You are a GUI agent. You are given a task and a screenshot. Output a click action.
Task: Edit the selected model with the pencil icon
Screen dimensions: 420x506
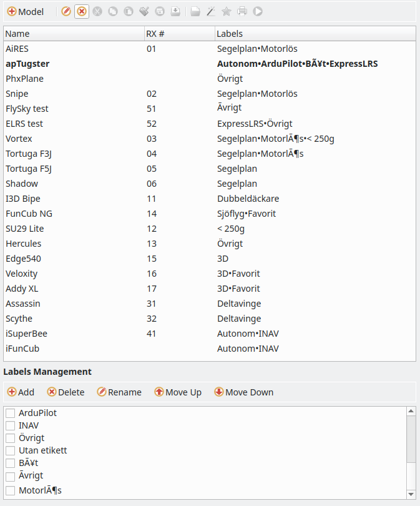tap(67, 11)
